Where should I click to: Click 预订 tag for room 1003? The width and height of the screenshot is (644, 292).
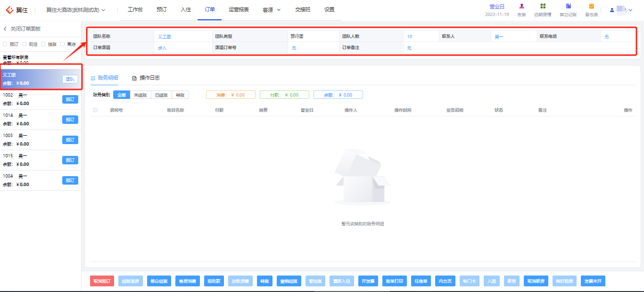coord(70,140)
